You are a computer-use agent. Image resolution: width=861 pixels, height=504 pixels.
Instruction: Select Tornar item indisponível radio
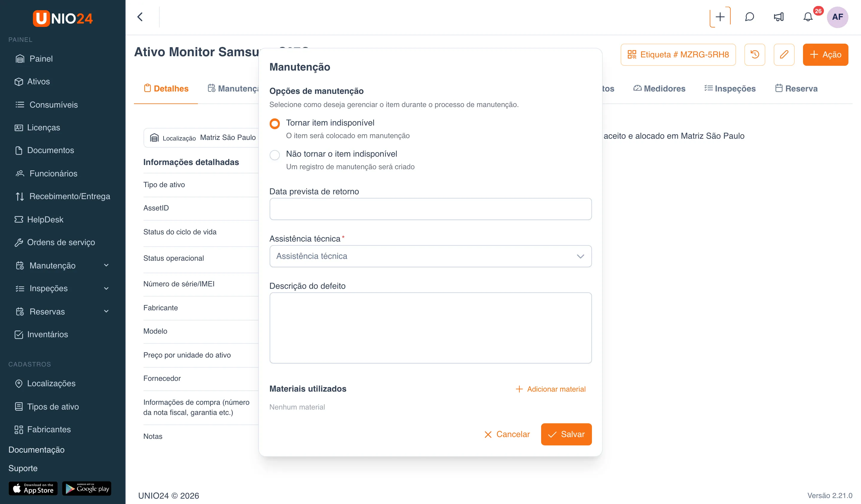pyautogui.click(x=275, y=123)
